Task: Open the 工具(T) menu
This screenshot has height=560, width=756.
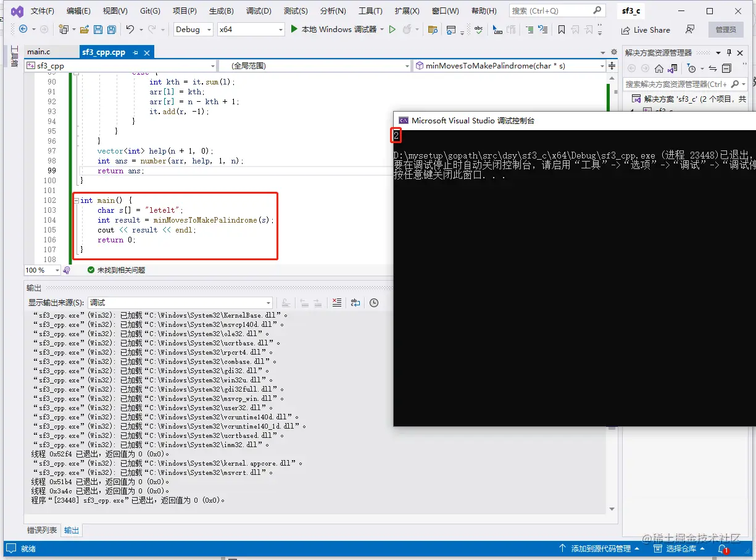Action: coord(370,10)
